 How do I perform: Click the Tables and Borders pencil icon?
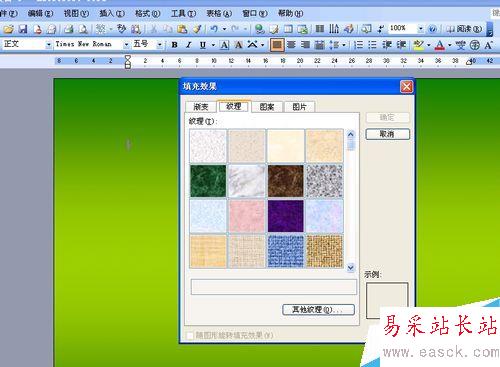[274, 29]
